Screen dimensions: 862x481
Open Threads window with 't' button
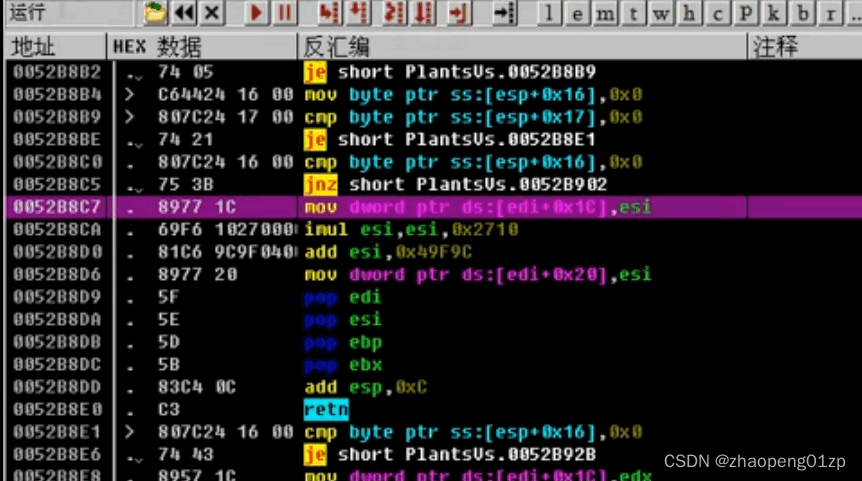pos(633,13)
